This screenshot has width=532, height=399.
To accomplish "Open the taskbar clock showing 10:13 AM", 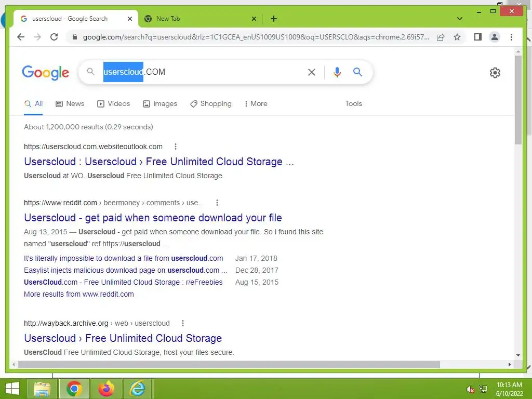I will pos(509,389).
